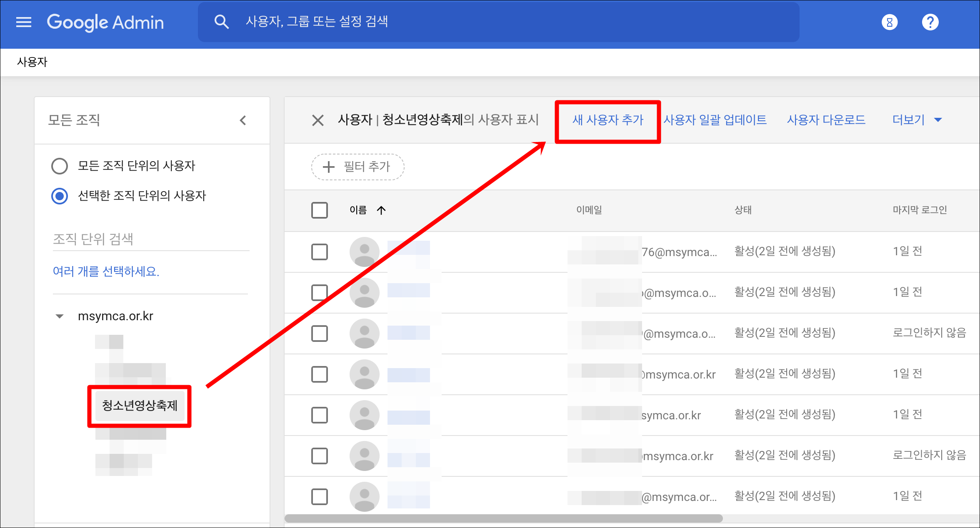Click 사용자 일괄 업데이트

pyautogui.click(x=715, y=120)
